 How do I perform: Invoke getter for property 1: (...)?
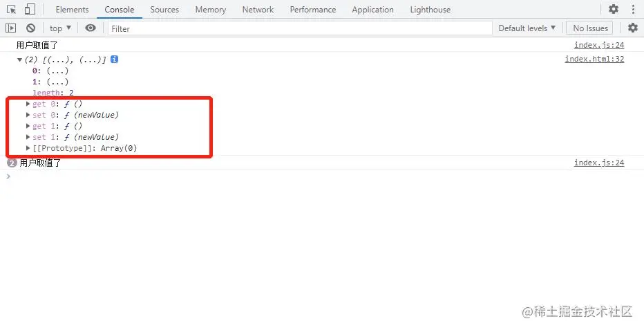point(57,82)
